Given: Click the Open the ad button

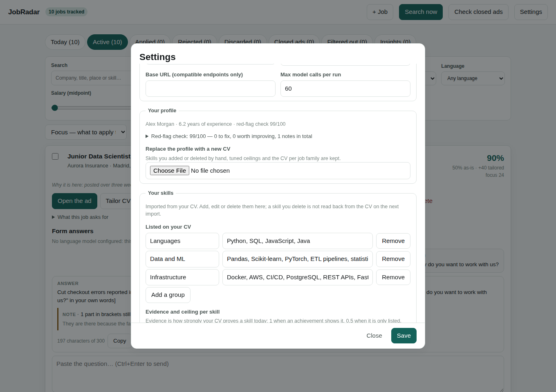Looking at the screenshot, I should coord(74,201).
